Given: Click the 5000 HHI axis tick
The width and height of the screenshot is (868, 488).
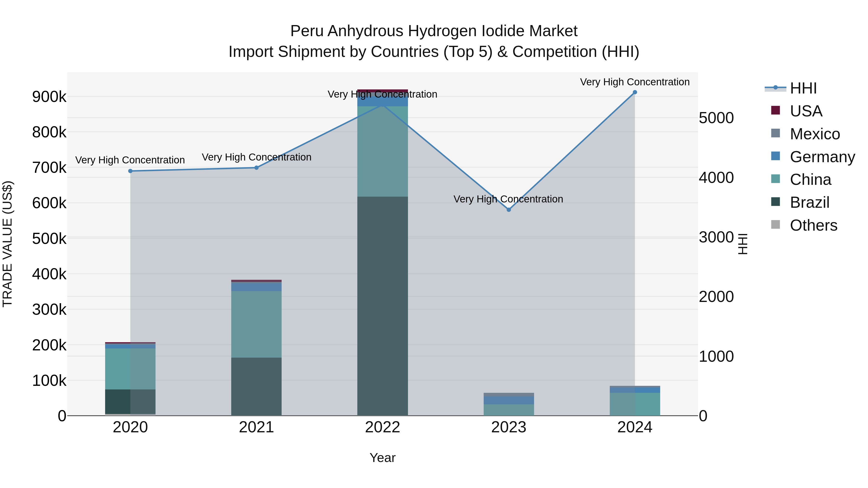Looking at the screenshot, I should click(716, 118).
